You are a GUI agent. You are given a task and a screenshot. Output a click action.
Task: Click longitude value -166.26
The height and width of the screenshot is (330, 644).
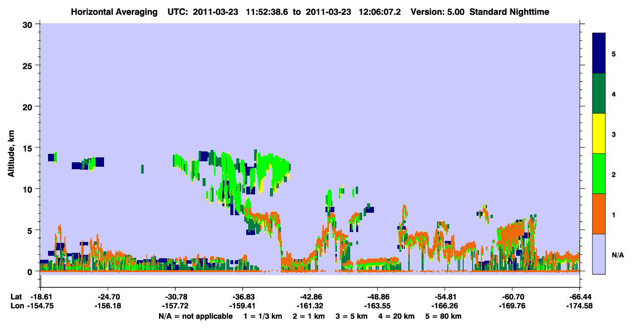coord(445,306)
